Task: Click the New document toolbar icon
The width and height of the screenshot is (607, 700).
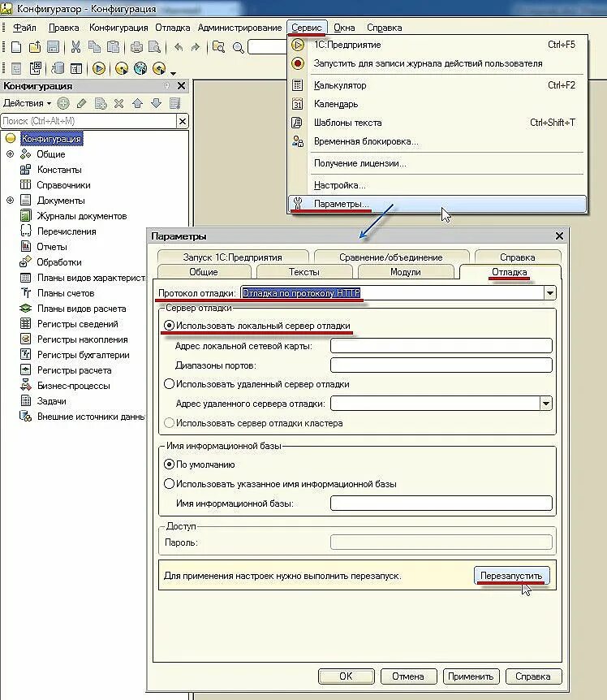Action: (x=16, y=46)
